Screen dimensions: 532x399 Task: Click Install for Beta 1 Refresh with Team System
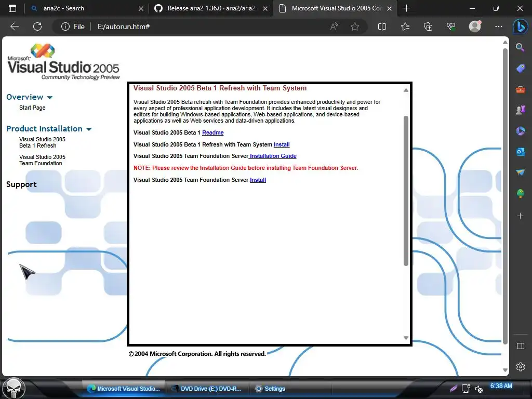pyautogui.click(x=282, y=144)
